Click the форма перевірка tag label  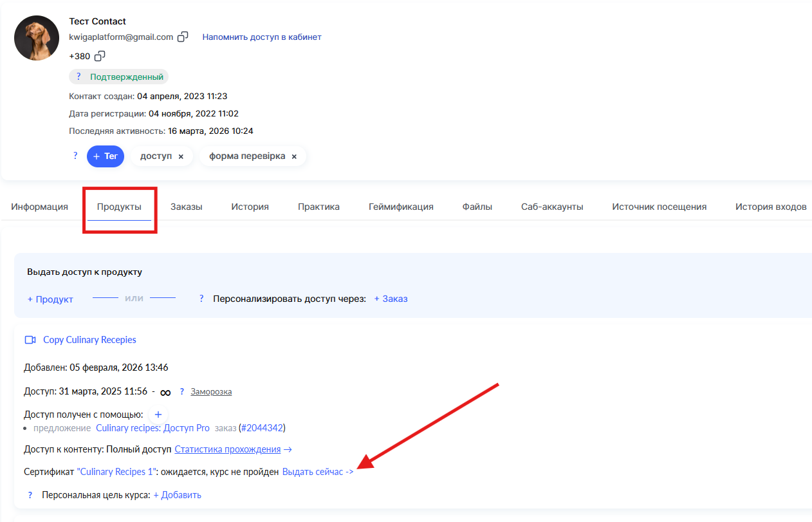click(247, 156)
